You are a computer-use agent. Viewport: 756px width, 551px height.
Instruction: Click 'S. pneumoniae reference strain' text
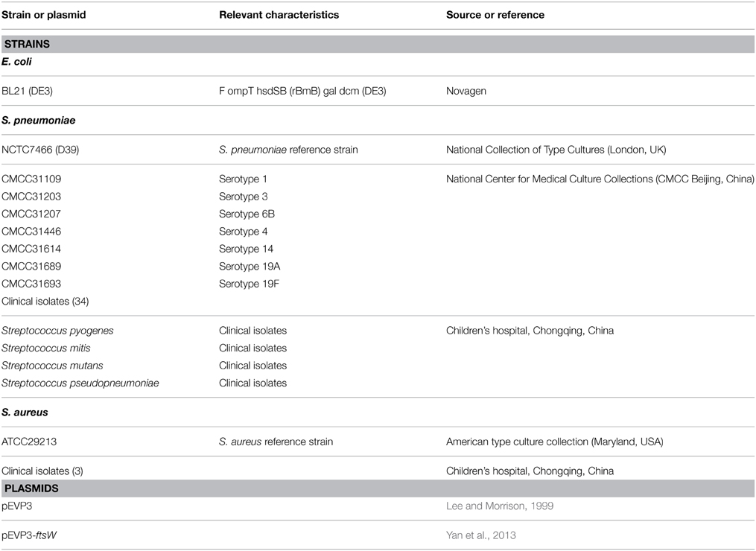(x=288, y=150)
